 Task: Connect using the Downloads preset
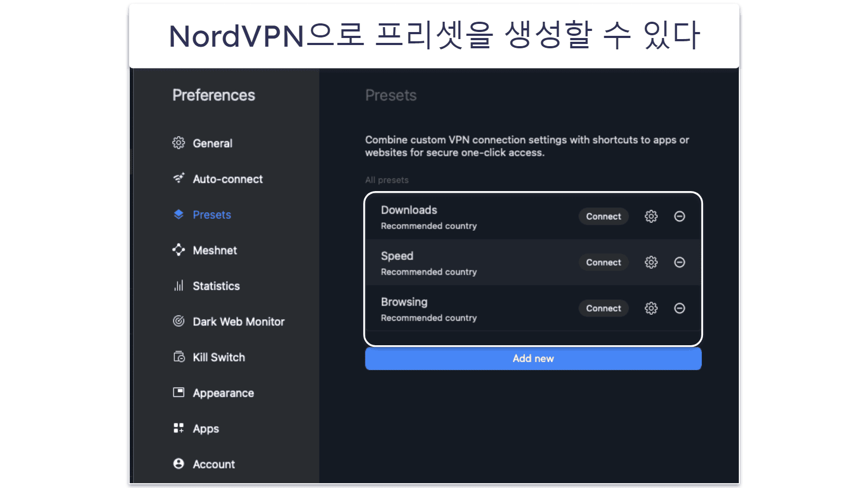click(603, 217)
